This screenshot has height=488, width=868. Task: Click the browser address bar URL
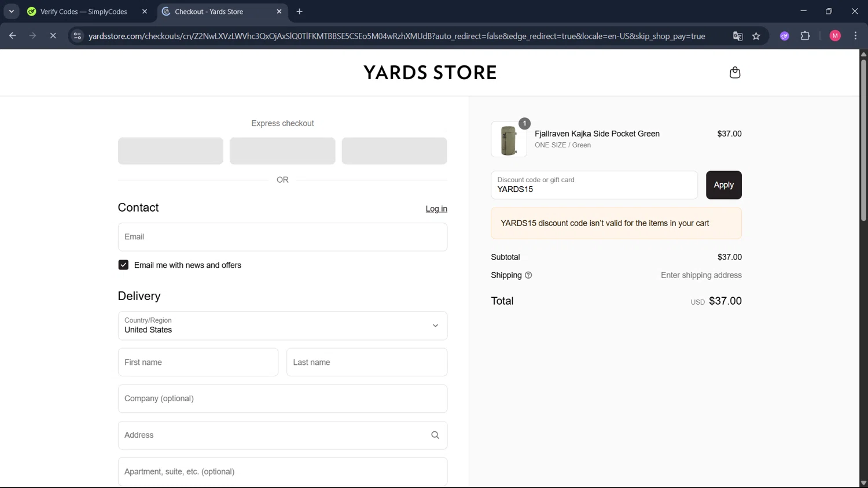397,36
